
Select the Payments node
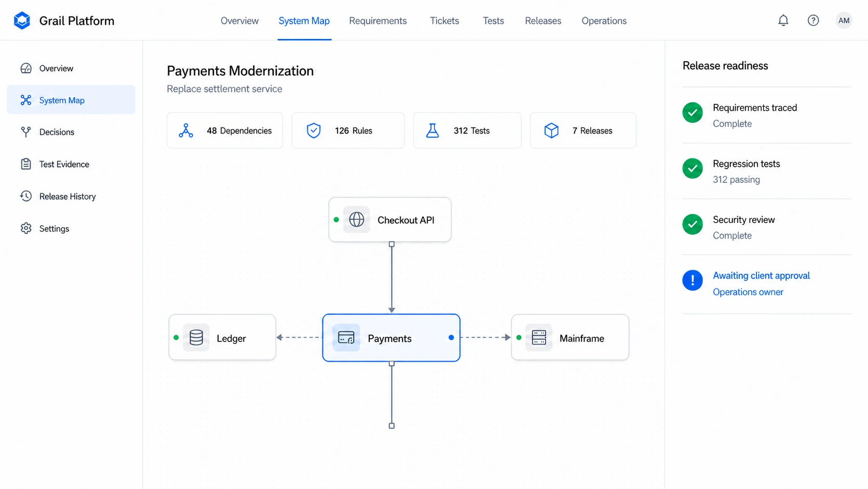click(x=391, y=338)
